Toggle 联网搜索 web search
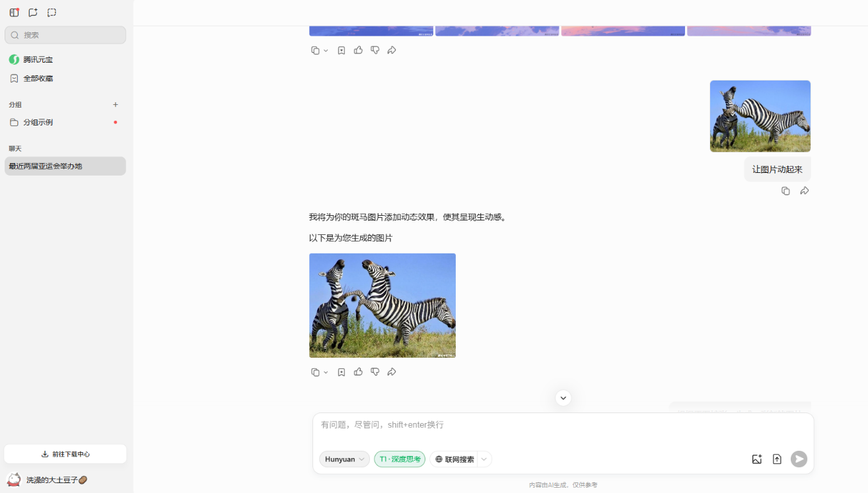This screenshot has height=493, width=868. pos(454,459)
